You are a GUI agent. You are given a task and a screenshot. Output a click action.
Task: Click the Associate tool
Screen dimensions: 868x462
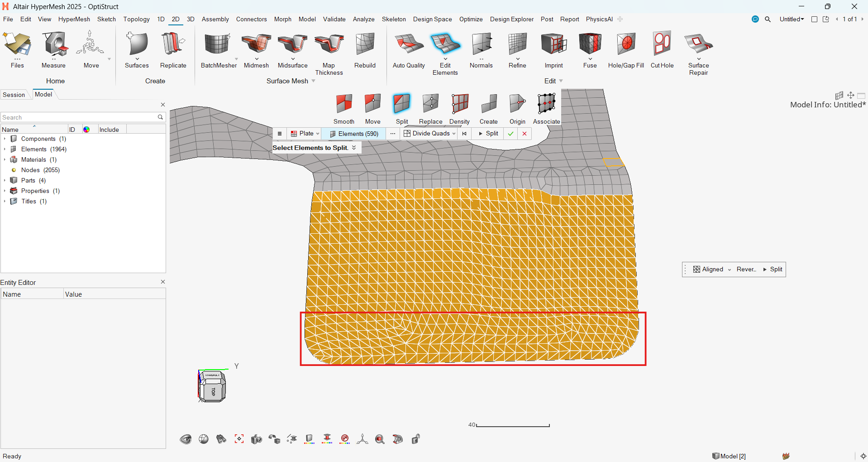tap(546, 109)
